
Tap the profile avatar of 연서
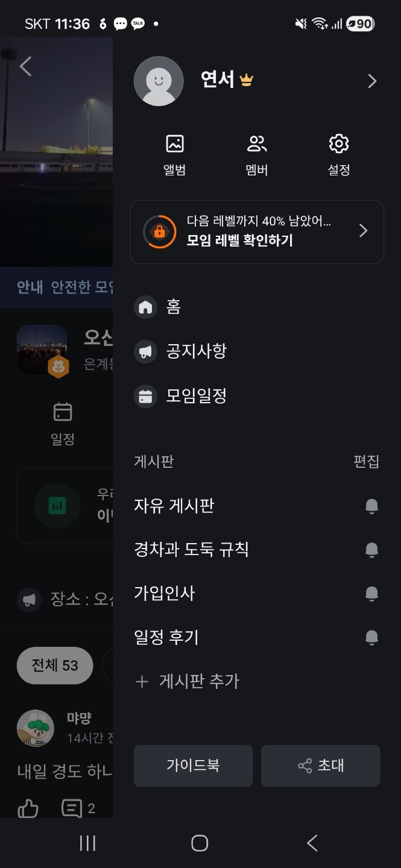pos(159,81)
